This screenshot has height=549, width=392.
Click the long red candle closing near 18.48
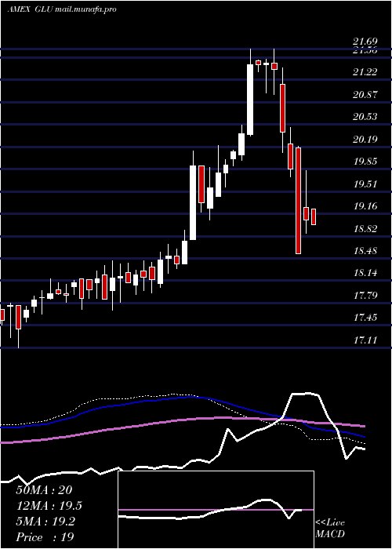pyautogui.click(x=298, y=200)
